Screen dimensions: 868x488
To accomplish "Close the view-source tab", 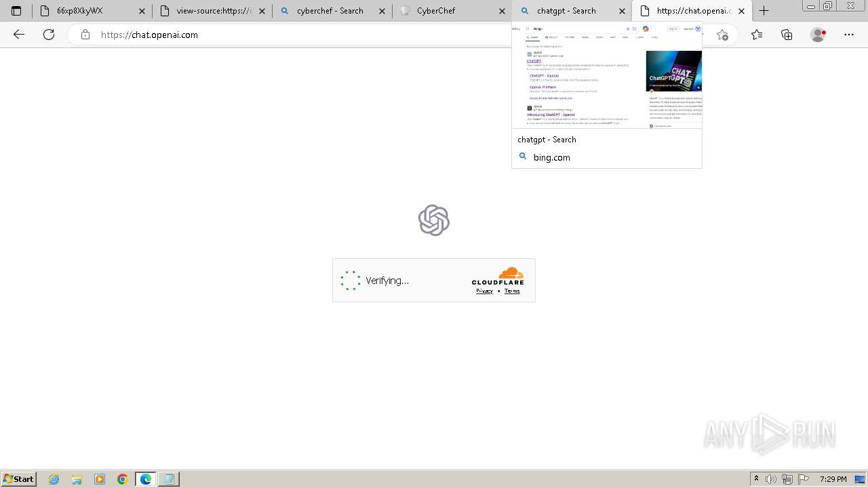I will [262, 11].
